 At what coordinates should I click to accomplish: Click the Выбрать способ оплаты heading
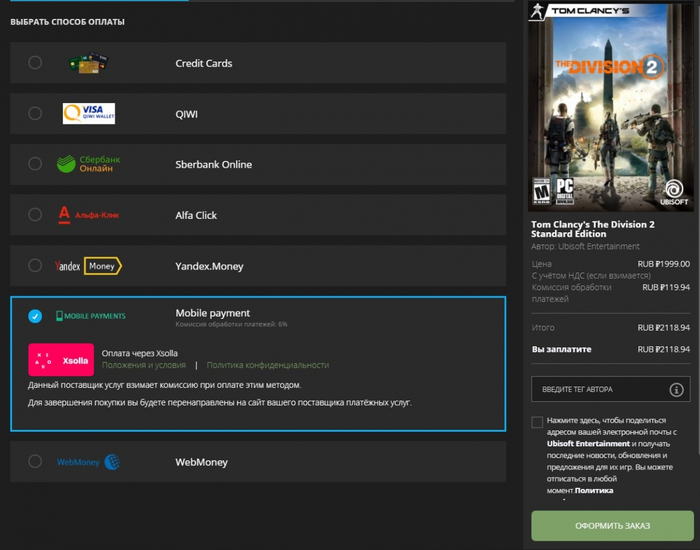[x=67, y=22]
